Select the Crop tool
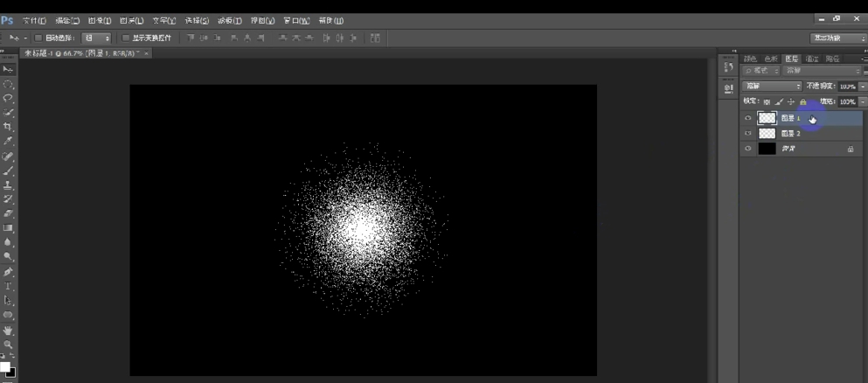 (8, 127)
